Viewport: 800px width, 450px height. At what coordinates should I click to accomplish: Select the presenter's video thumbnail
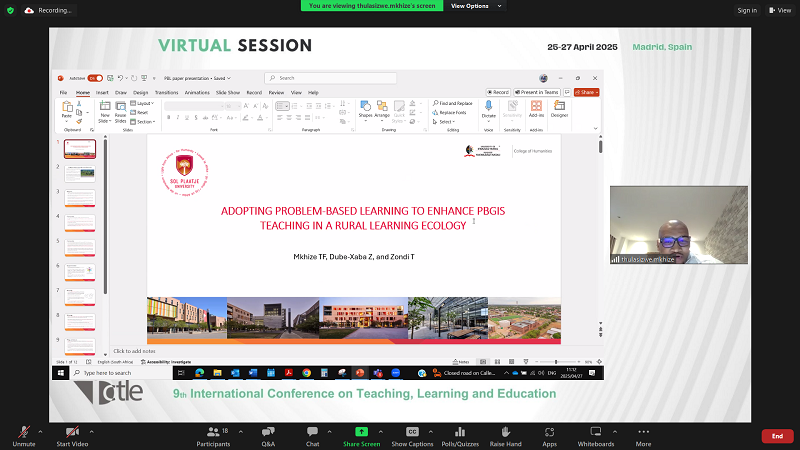tap(678, 225)
